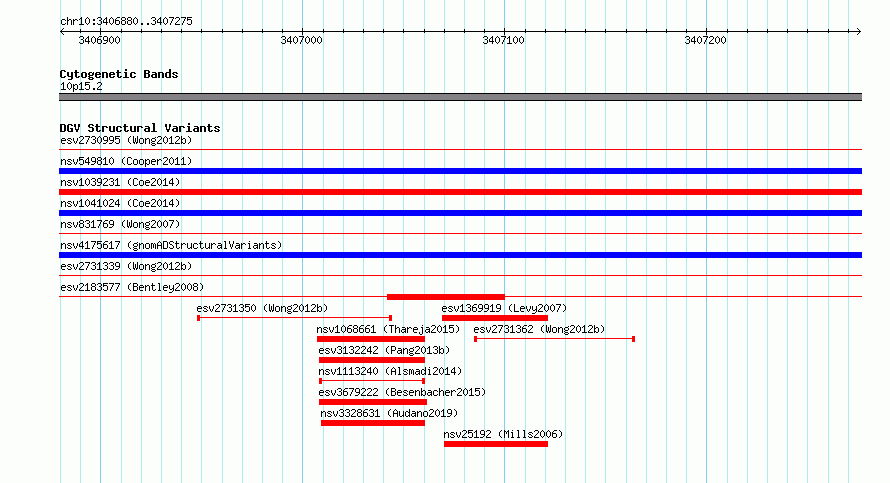The height and width of the screenshot is (483, 890).
Task: Select the 10p15.2 band label
Action: pos(81,86)
